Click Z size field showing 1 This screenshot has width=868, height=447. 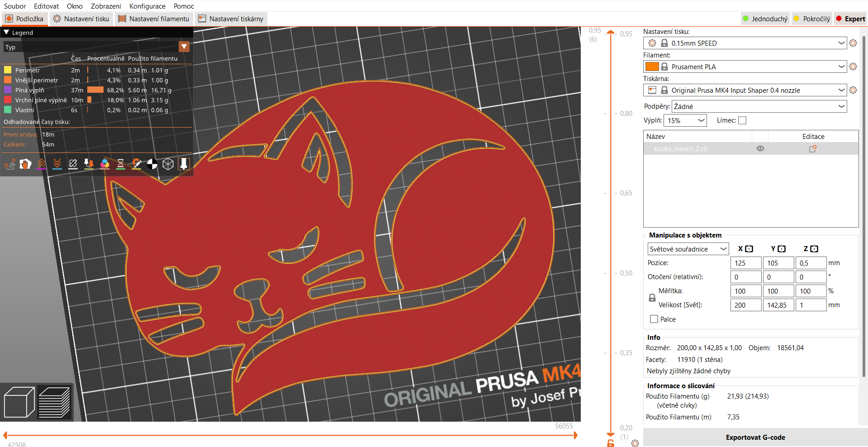click(x=811, y=305)
